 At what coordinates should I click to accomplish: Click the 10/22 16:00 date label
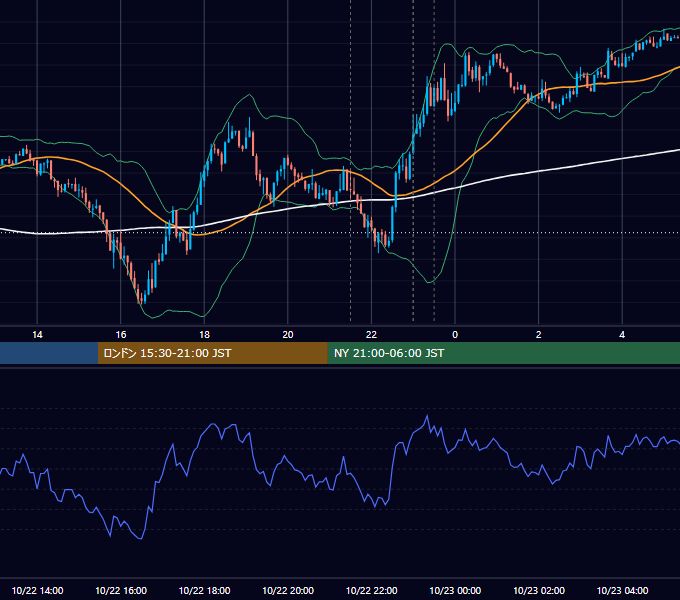pos(121,590)
